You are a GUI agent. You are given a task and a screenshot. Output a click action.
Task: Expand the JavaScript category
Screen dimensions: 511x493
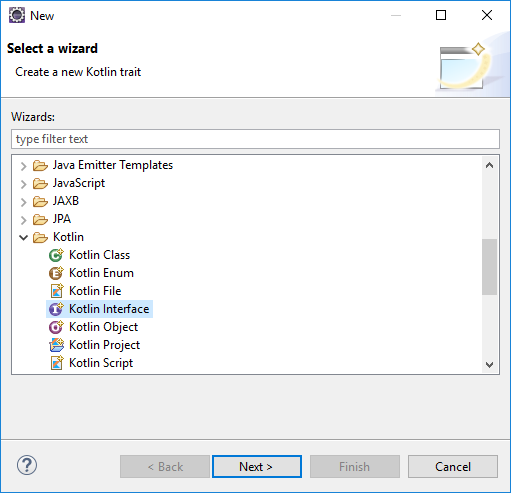click(23, 184)
